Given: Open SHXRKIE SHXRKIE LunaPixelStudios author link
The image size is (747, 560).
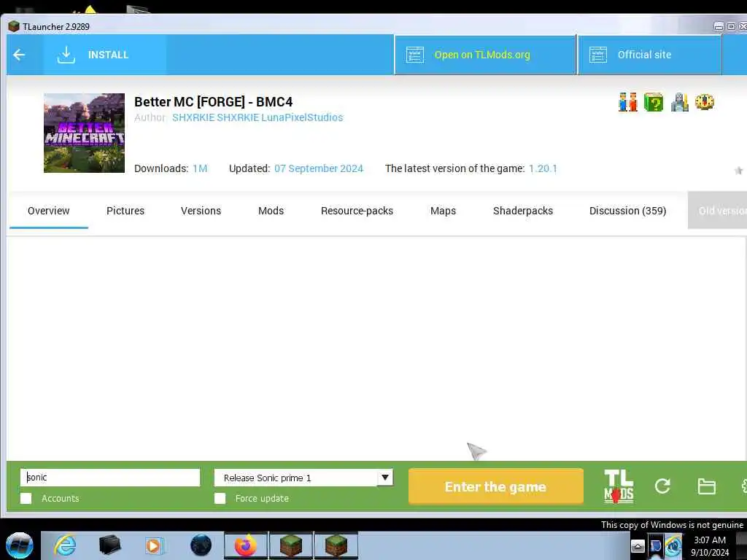Looking at the screenshot, I should point(258,117).
